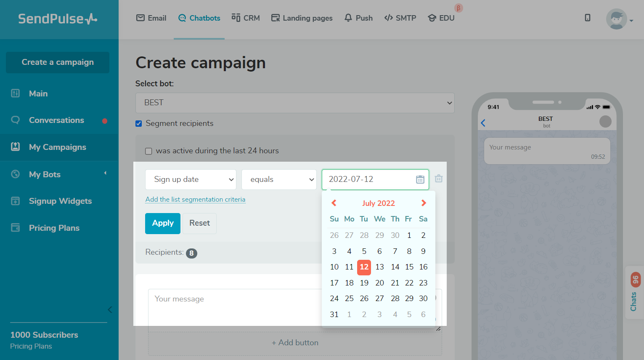Open Signup Widgets in the sidebar
The height and width of the screenshot is (360, 644).
click(60, 201)
